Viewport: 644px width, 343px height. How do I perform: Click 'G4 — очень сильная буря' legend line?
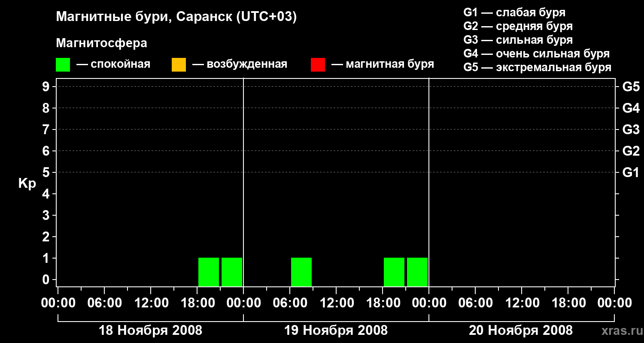536,54
